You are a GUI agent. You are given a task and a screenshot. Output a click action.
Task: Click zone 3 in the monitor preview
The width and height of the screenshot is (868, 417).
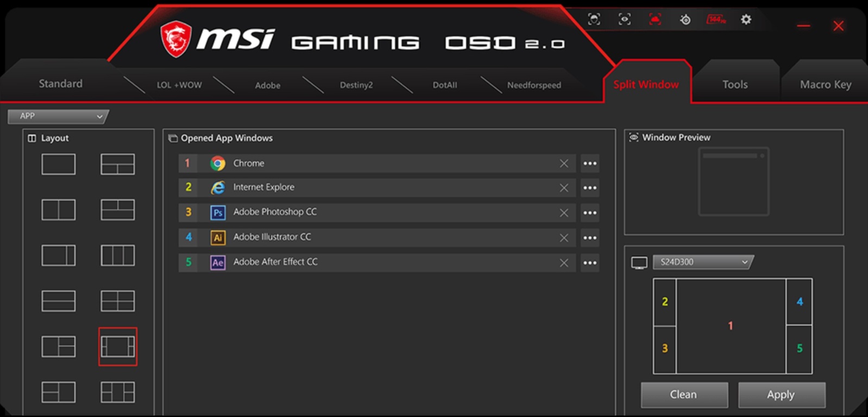665,349
